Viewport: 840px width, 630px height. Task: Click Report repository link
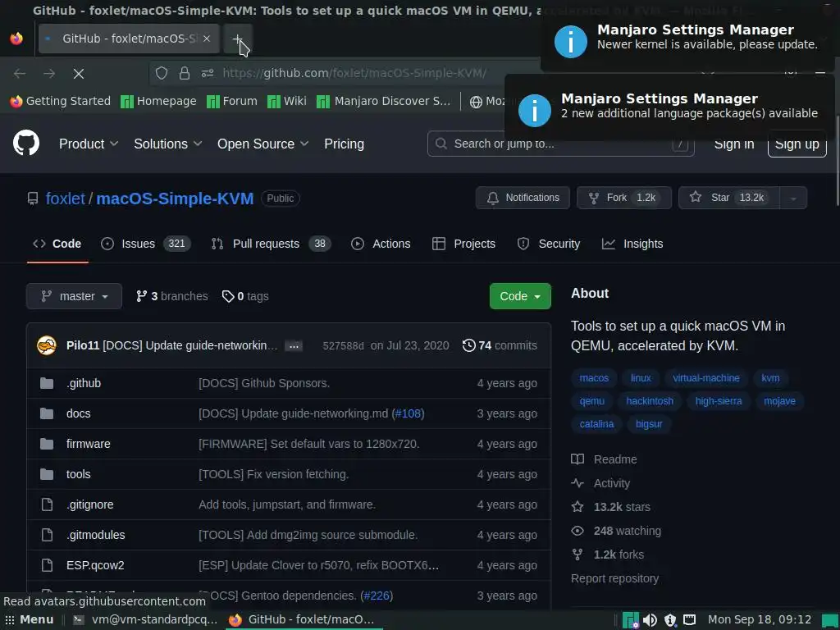point(614,578)
